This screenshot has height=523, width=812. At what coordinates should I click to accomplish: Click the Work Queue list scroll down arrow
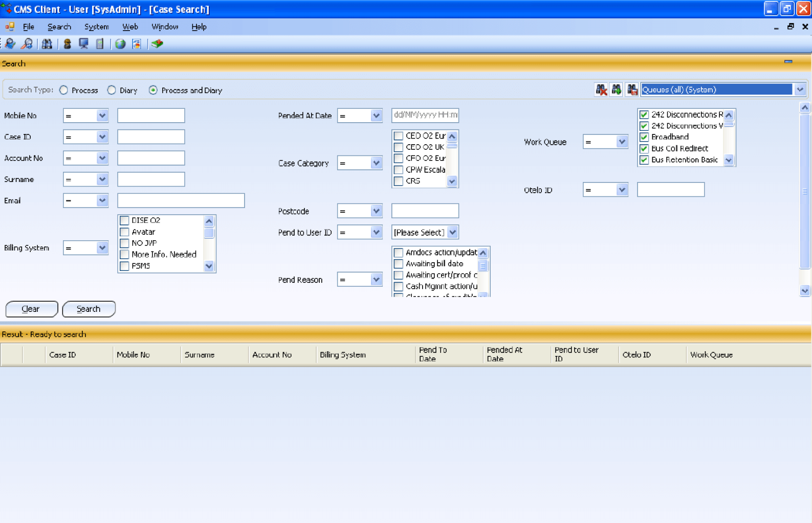point(729,160)
